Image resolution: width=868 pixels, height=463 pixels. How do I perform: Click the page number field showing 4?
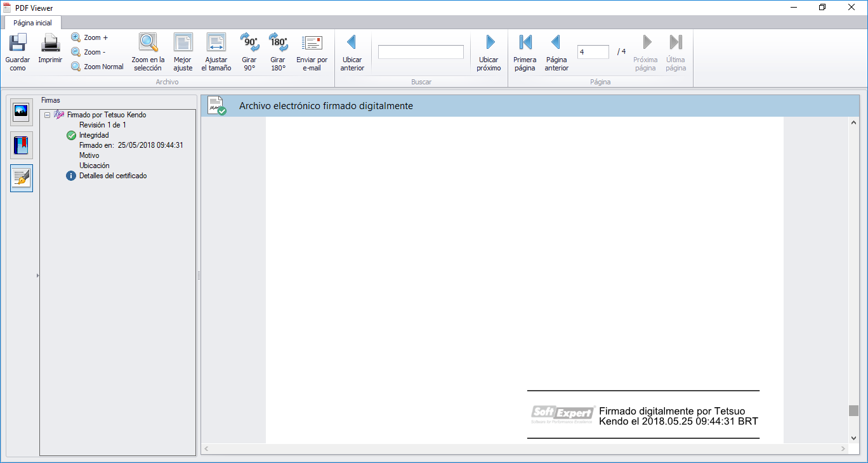coord(593,52)
